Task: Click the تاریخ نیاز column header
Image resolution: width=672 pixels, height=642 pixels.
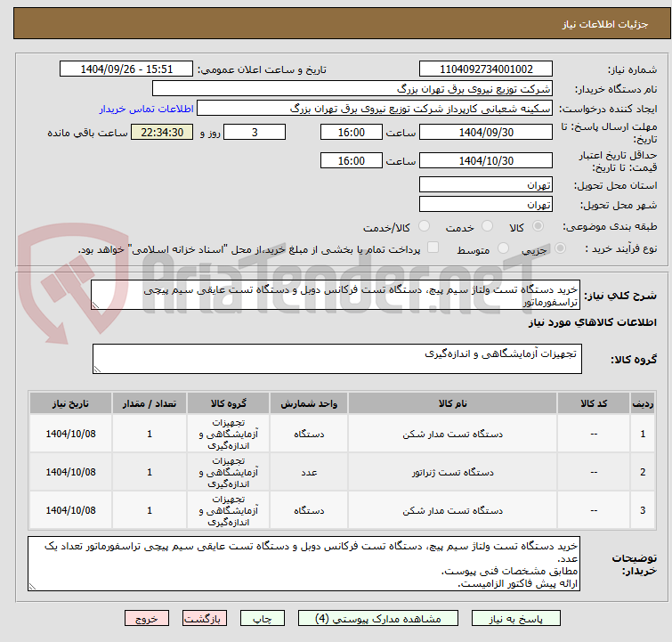Action: (70, 403)
